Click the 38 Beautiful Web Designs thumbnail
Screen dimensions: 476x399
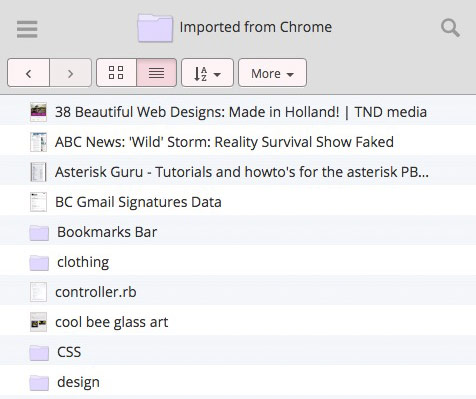(38, 112)
